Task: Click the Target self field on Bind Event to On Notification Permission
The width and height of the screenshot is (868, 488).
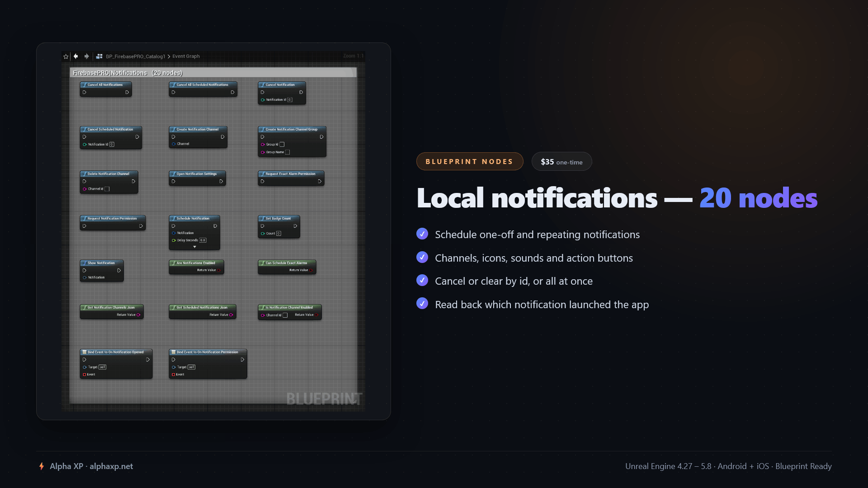Action: (192, 367)
